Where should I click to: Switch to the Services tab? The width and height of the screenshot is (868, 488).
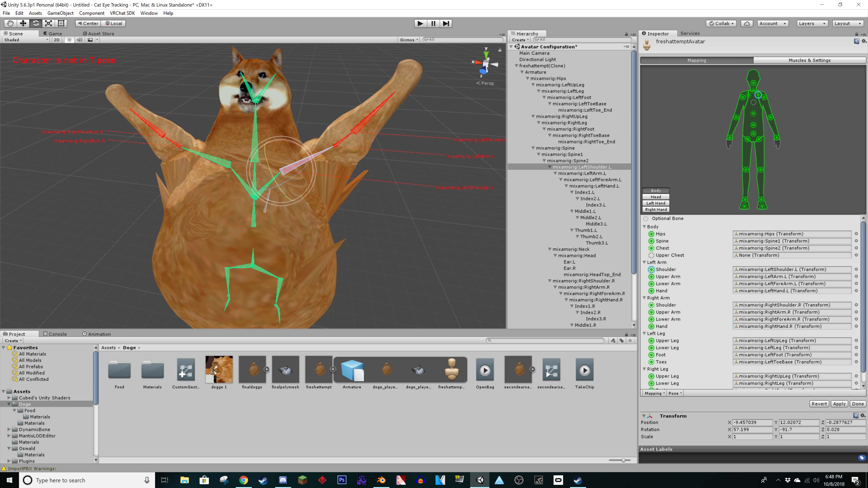[x=690, y=33]
